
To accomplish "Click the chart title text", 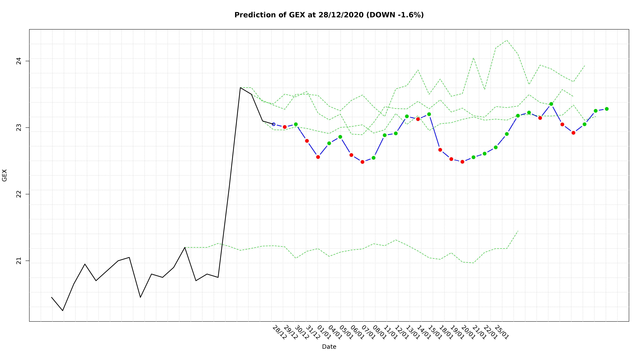I will (x=329, y=15).
